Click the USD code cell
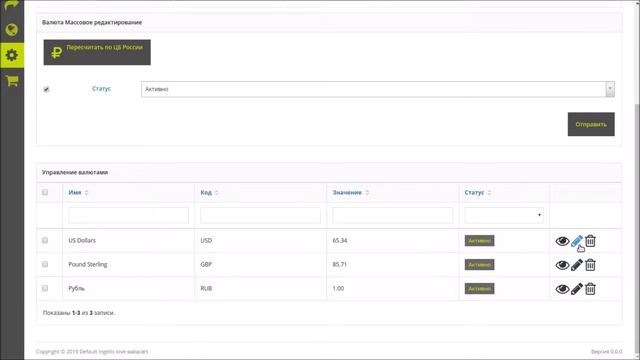Viewport: 640px width, 360px height. (x=206, y=240)
